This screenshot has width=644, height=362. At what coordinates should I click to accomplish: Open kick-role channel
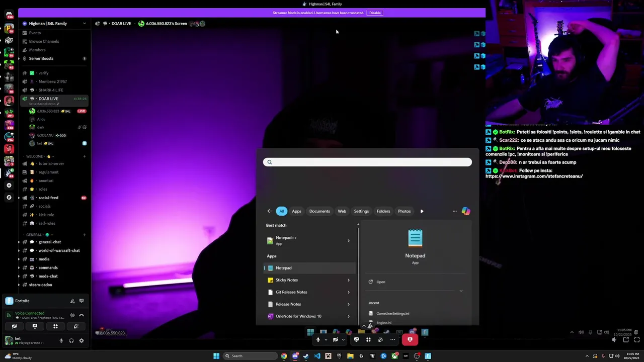point(46,215)
